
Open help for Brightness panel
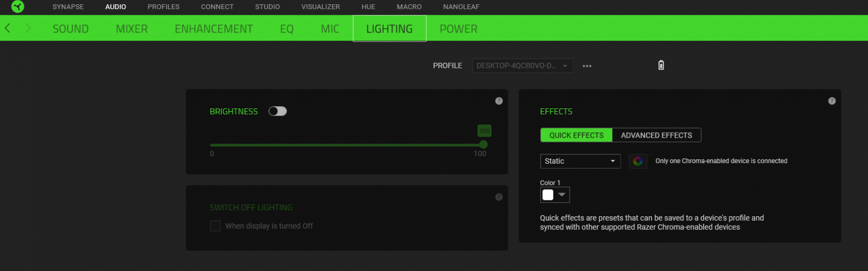click(x=499, y=101)
